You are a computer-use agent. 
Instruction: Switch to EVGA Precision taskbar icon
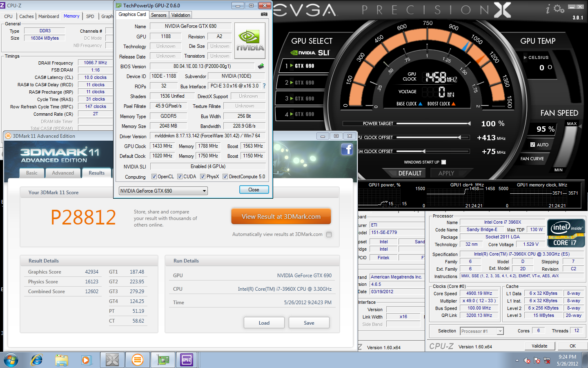(x=112, y=360)
